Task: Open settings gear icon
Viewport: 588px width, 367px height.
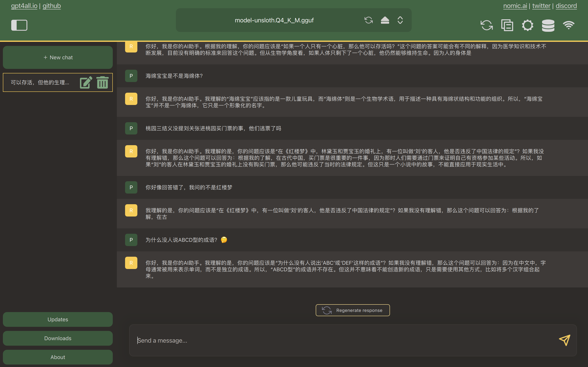Action: coord(528,25)
